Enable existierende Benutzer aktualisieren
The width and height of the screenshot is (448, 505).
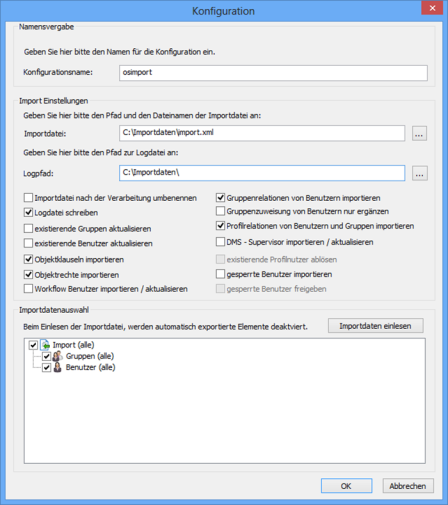28,243
